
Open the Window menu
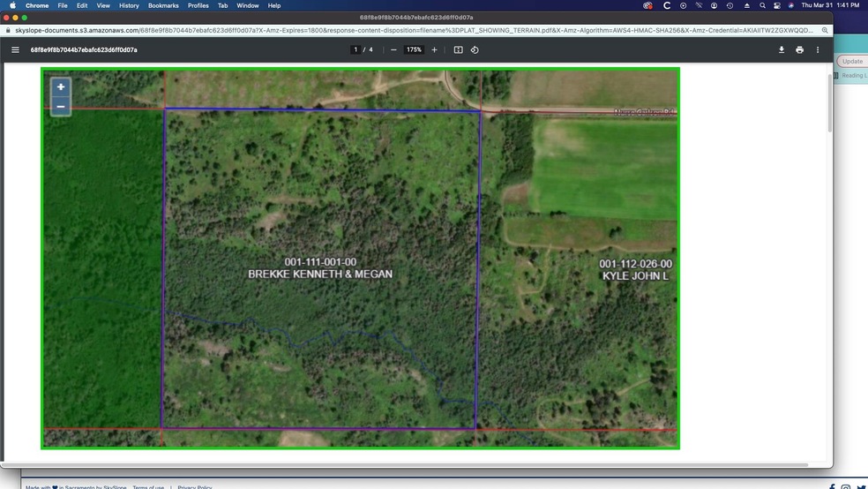(x=248, y=5)
